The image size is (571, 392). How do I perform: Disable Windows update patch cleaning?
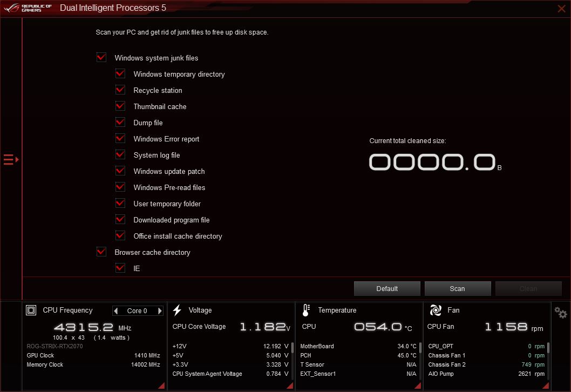pyautogui.click(x=120, y=171)
